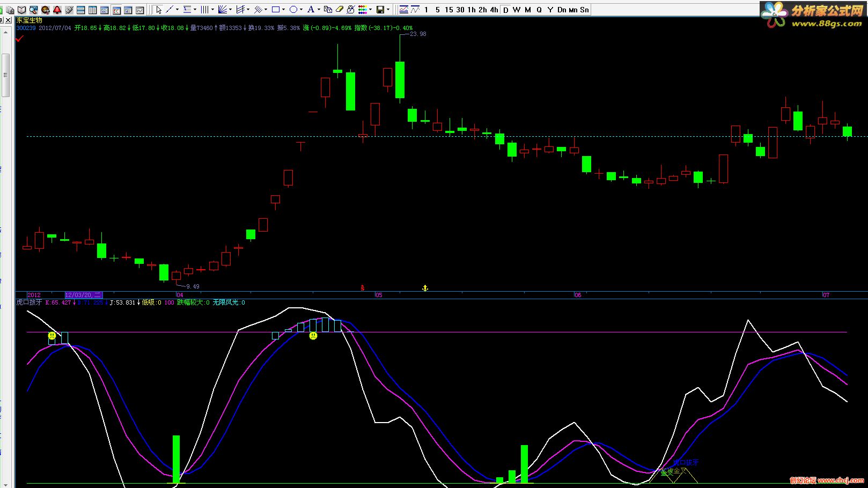Select the fan lines drawing tool

pos(222,10)
